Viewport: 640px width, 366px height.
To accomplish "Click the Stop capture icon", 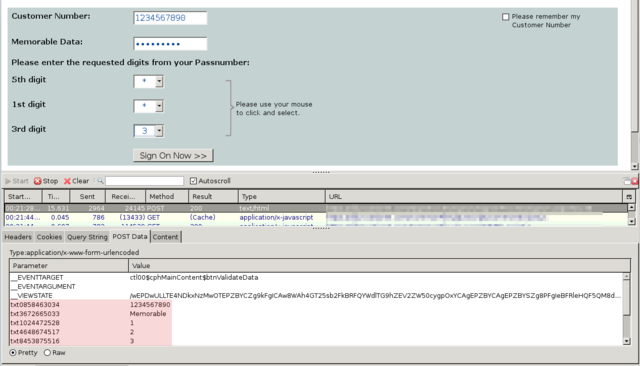I will pyautogui.click(x=38, y=181).
